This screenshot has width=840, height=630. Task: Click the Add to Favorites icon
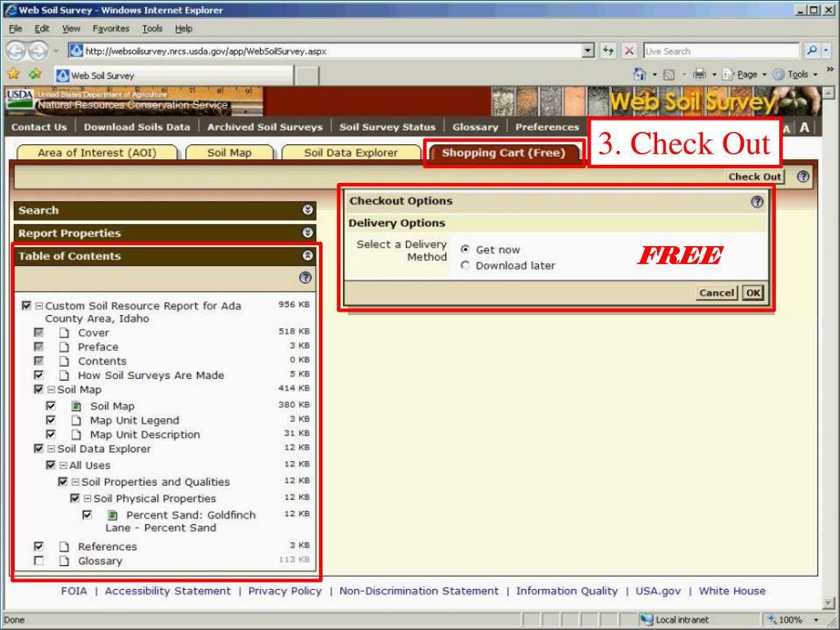34,75
